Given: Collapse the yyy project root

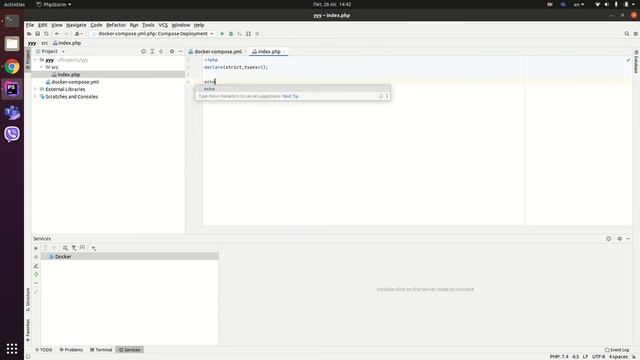Looking at the screenshot, I should pyautogui.click(x=36, y=60).
